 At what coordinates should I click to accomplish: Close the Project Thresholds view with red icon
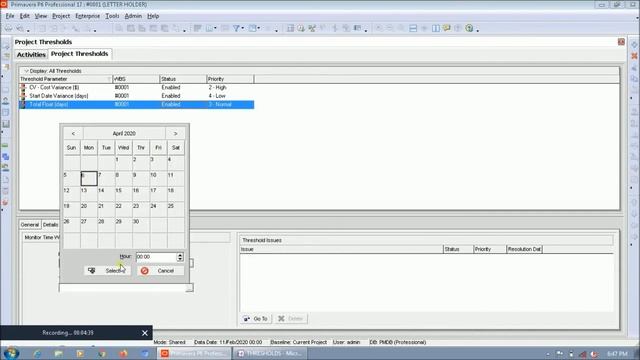click(621, 42)
